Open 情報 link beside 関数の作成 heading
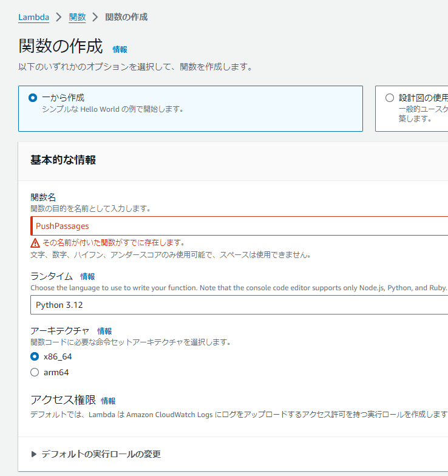The image size is (448, 476). pos(120,50)
